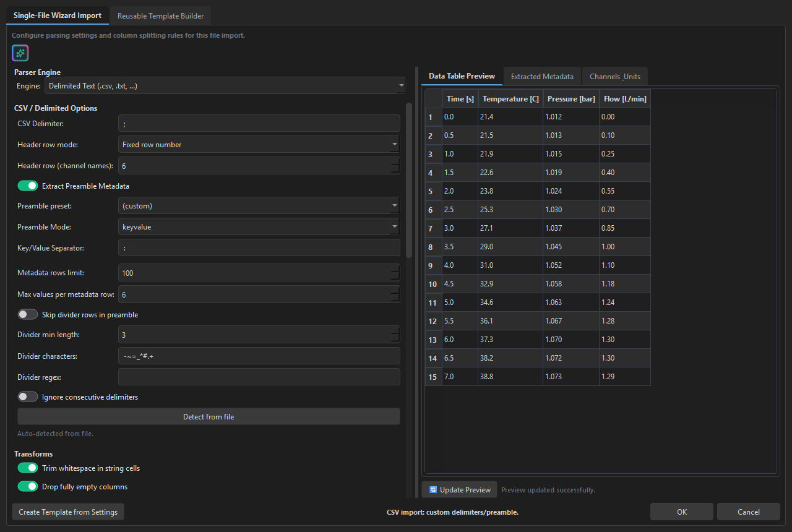This screenshot has width=792, height=532.
Task: Open the Parser Engine dropdown
Action: (x=225, y=85)
